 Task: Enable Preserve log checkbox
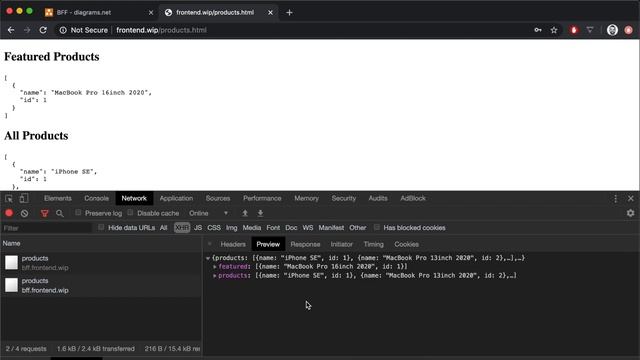click(78, 213)
